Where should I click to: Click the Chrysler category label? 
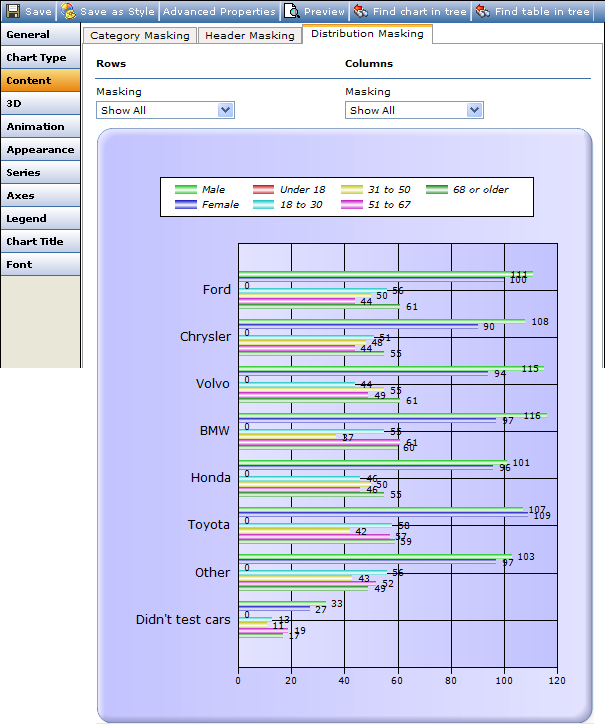205,337
